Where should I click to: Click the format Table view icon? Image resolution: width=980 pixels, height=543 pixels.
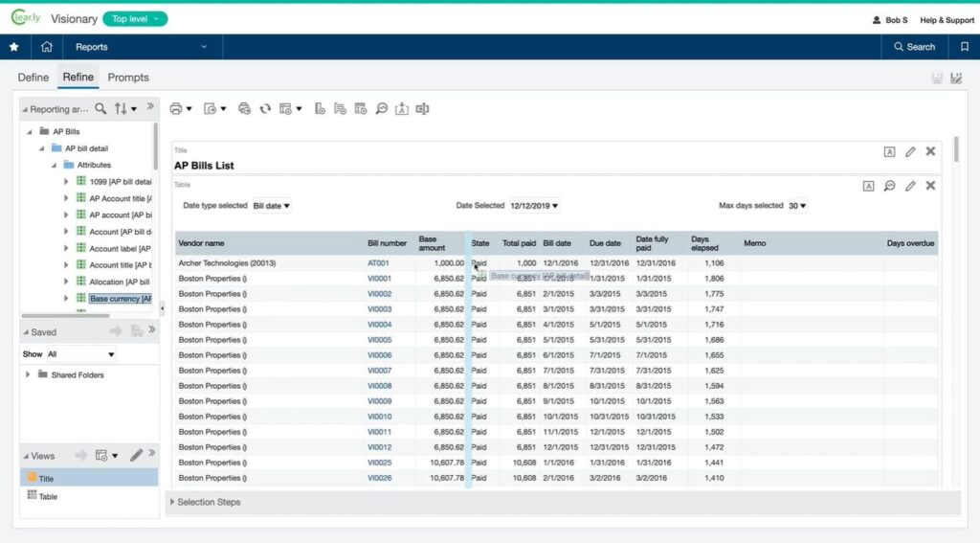click(x=869, y=186)
